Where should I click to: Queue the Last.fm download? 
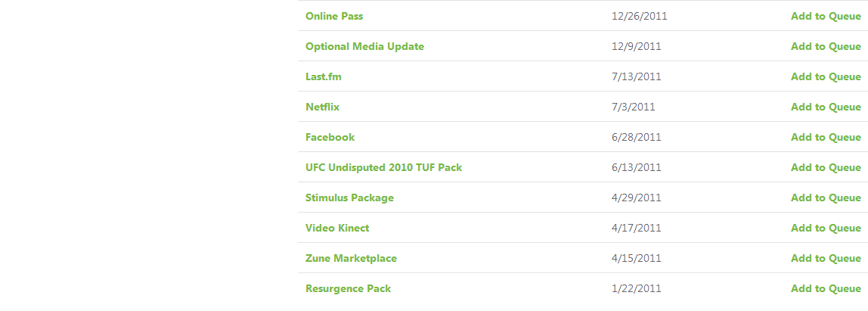pyautogui.click(x=826, y=76)
